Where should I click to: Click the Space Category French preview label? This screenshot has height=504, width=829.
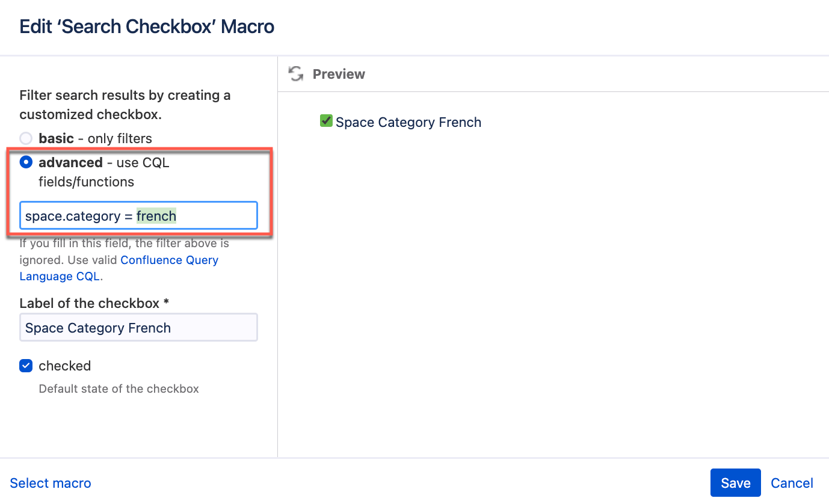pos(408,123)
